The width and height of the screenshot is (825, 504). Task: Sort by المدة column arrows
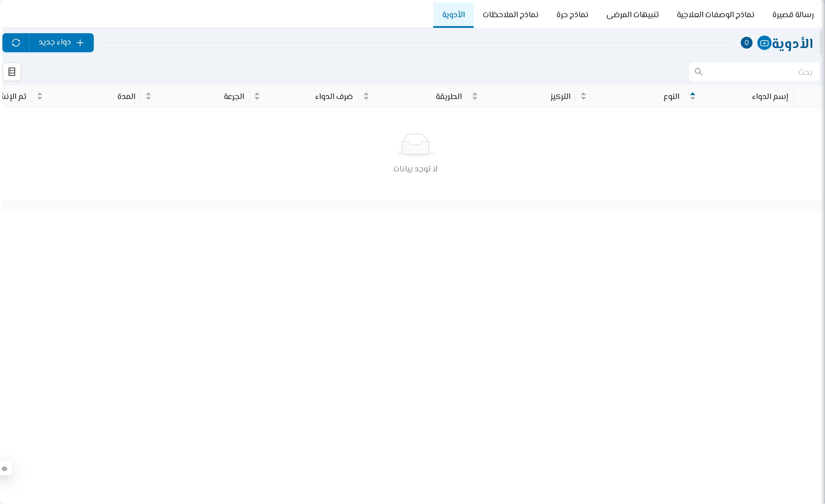coord(40,96)
